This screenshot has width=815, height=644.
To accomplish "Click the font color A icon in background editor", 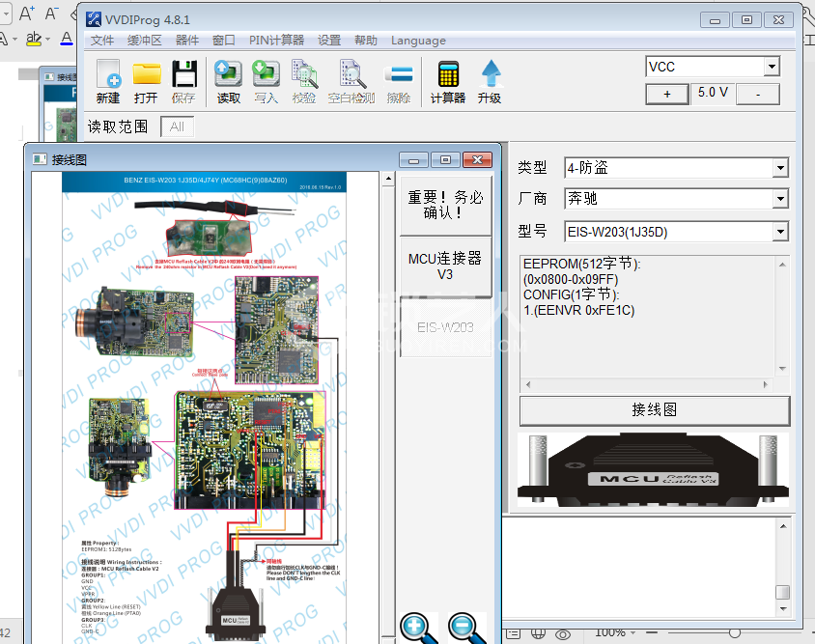I will 67,39.
